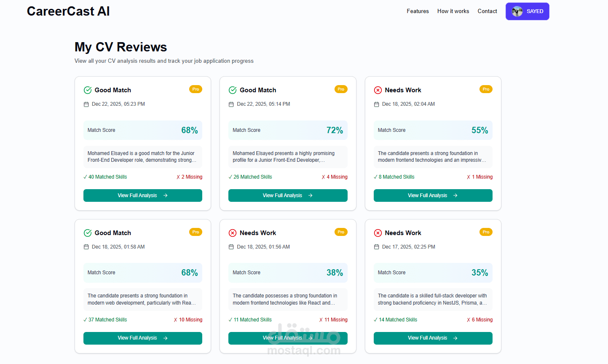Open the Contact page link
This screenshot has width=608, height=364.
[487, 11]
